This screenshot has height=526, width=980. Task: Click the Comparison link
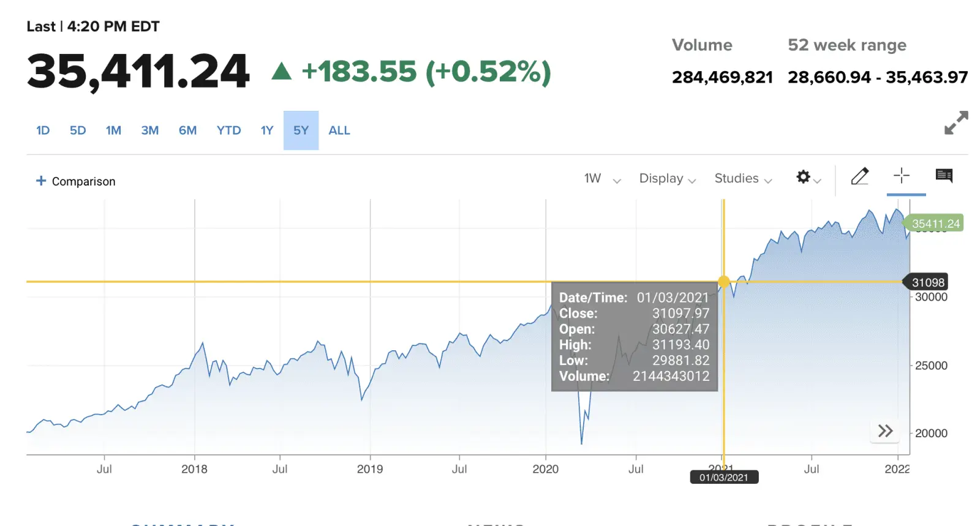(x=84, y=181)
